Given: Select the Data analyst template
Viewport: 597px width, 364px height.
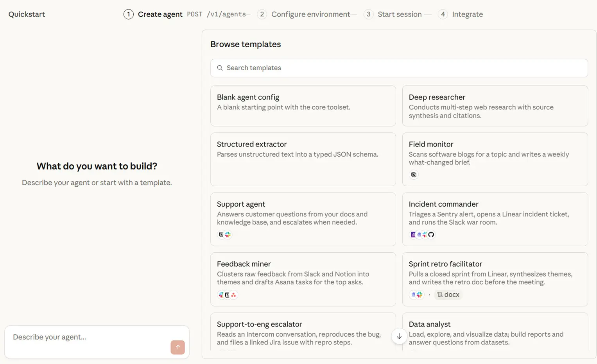Looking at the screenshot, I should point(495,332).
